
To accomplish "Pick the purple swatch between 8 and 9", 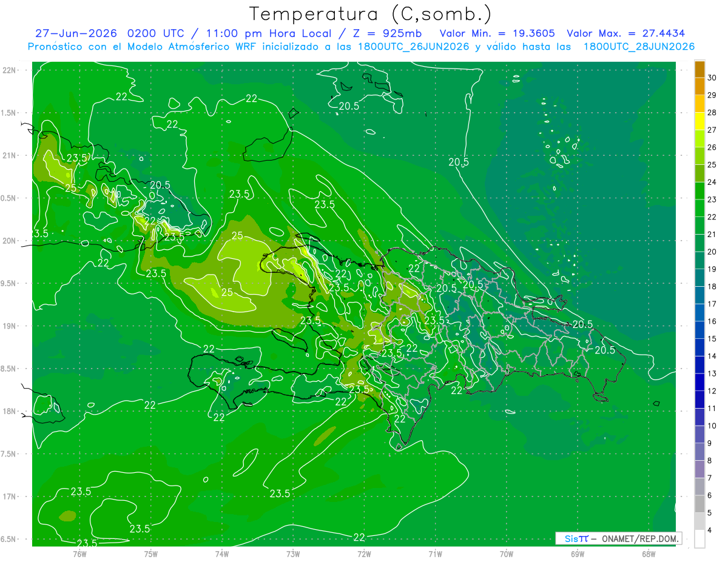I will (699, 452).
